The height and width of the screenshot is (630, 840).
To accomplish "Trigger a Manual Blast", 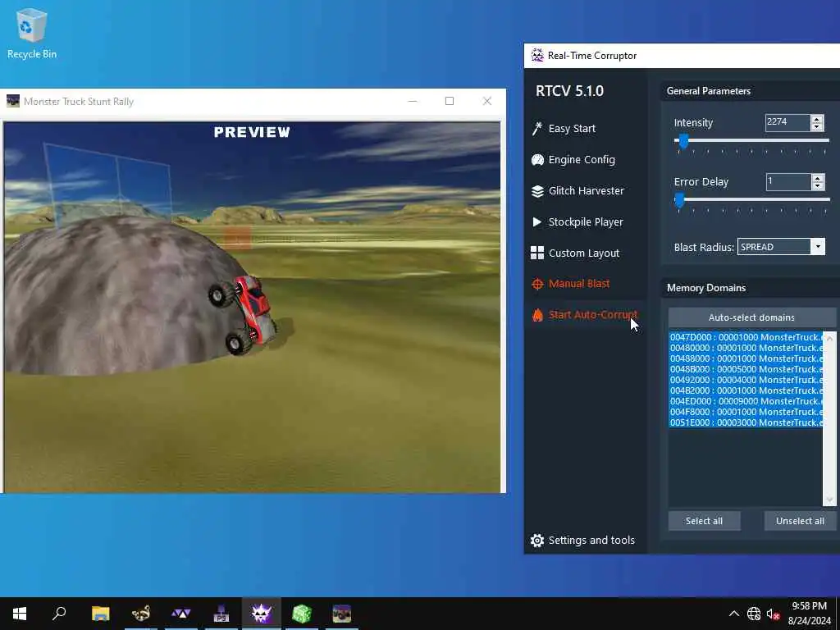I will coord(571,284).
